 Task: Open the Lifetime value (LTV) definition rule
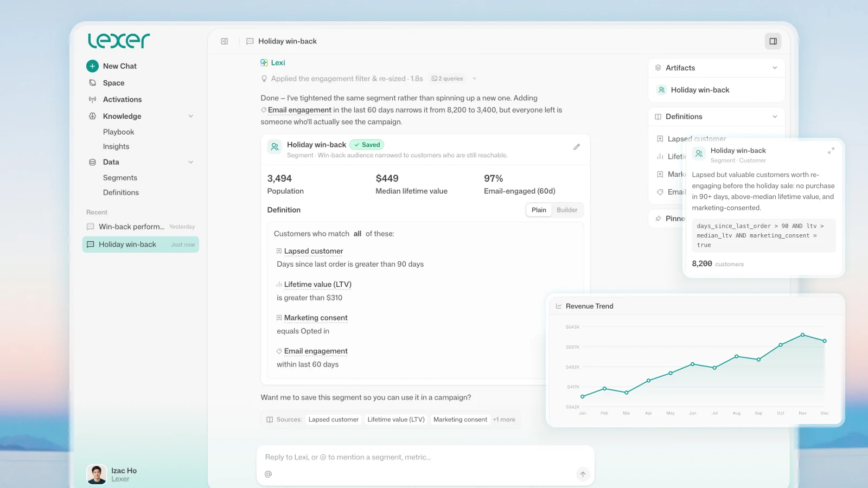(x=317, y=284)
